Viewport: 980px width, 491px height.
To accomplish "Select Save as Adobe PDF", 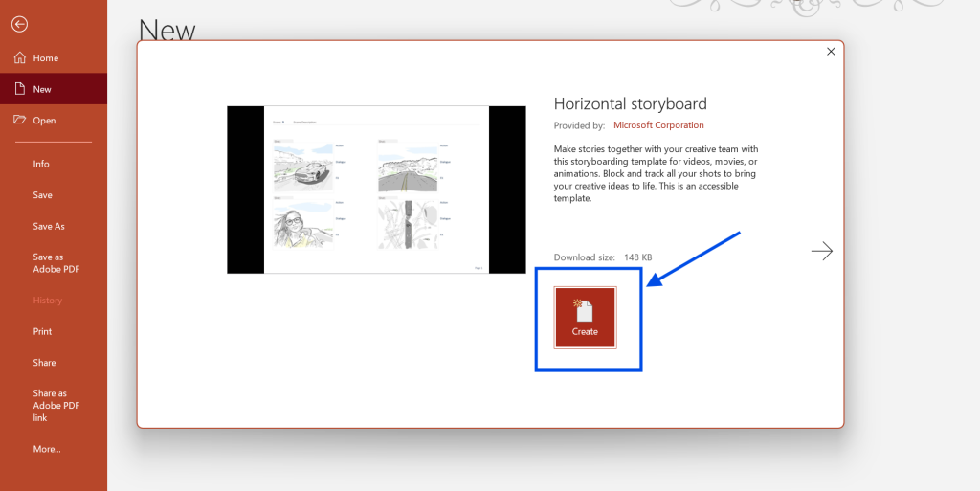I will pyautogui.click(x=56, y=263).
